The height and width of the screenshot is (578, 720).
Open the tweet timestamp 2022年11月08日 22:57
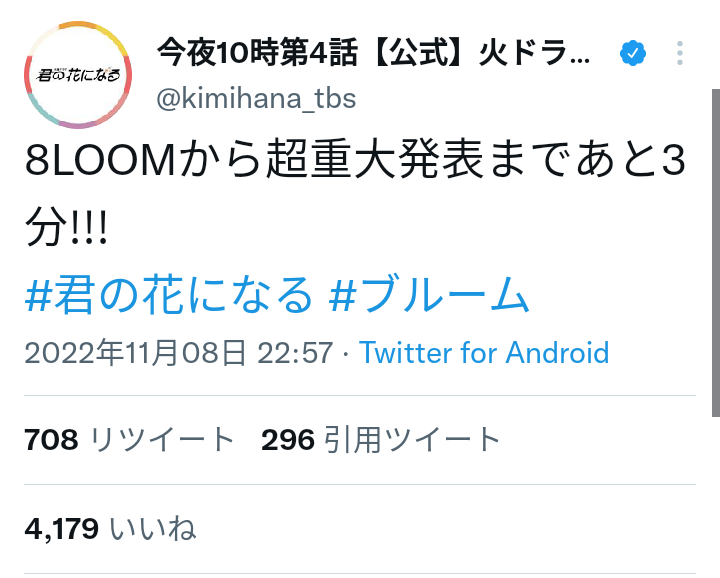[178, 353]
